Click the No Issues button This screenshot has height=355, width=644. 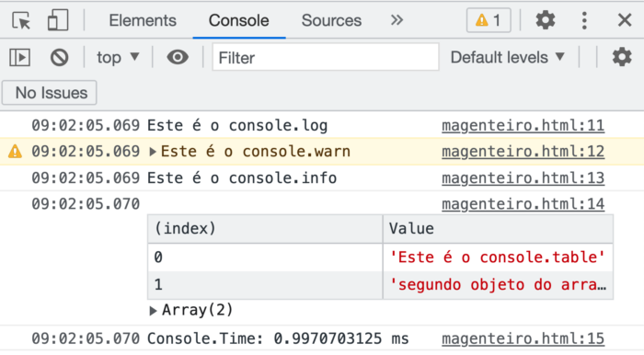(50, 93)
